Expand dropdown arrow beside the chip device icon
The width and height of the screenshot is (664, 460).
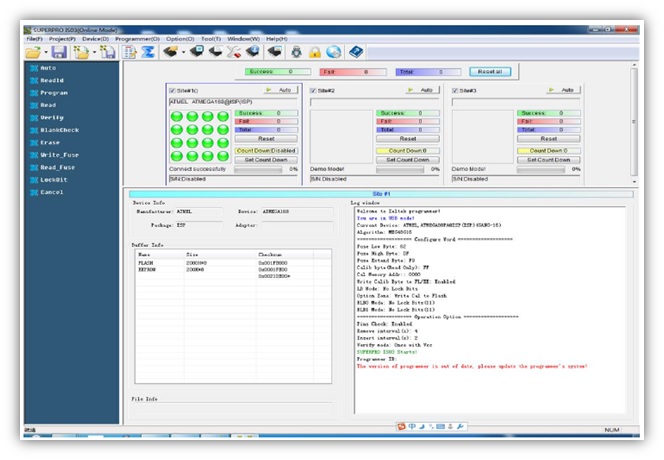(183, 52)
